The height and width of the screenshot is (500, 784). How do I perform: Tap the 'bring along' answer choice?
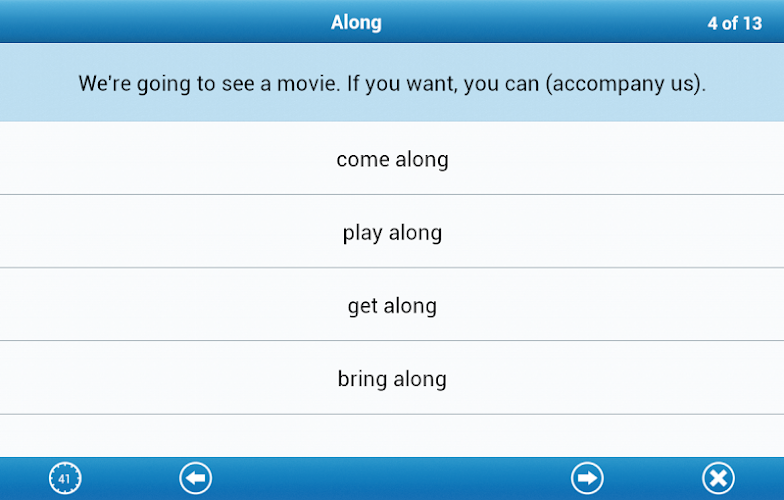click(392, 378)
